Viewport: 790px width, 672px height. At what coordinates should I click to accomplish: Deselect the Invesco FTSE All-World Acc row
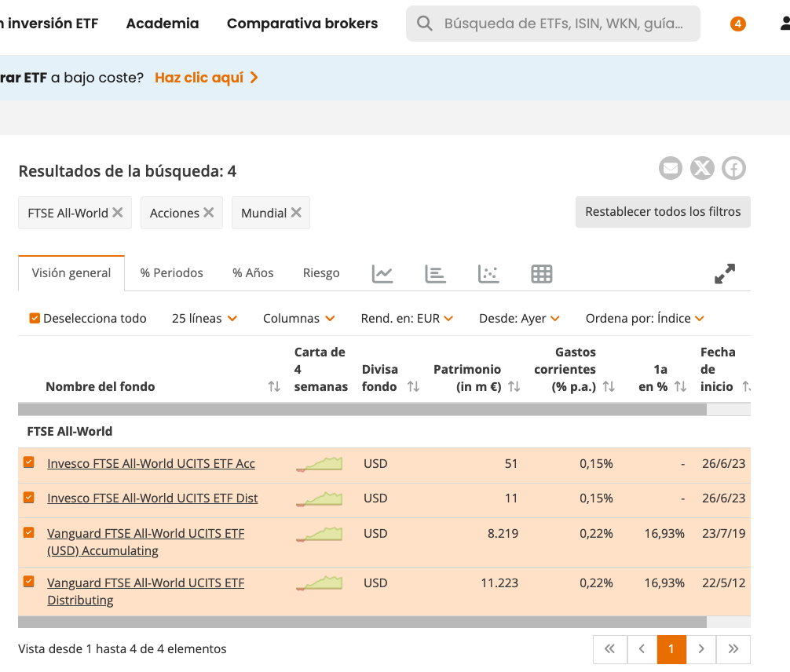pos(28,462)
